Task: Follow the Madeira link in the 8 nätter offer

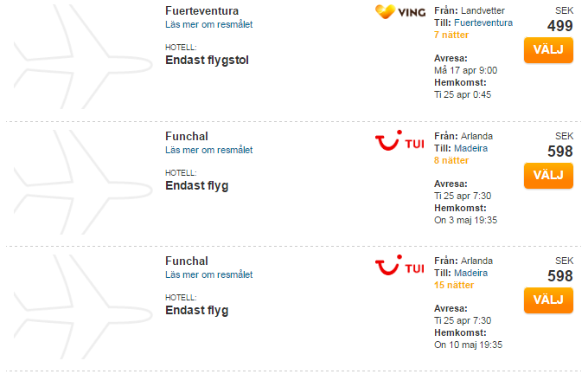Action: pos(470,148)
